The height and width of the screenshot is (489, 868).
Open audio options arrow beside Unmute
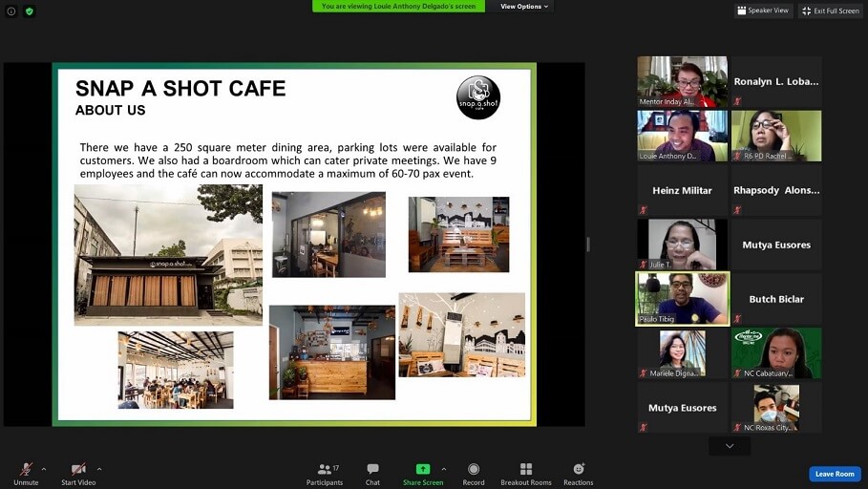pyautogui.click(x=44, y=469)
